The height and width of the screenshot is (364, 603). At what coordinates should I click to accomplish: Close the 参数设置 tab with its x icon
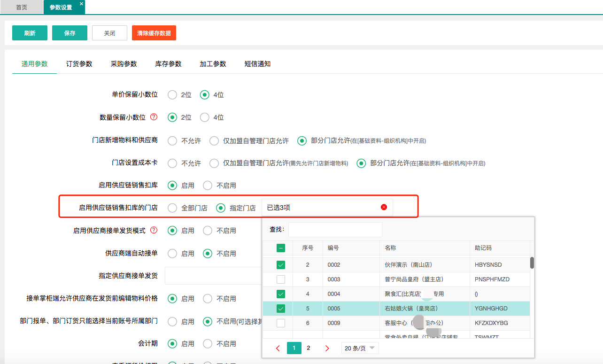point(81,4)
